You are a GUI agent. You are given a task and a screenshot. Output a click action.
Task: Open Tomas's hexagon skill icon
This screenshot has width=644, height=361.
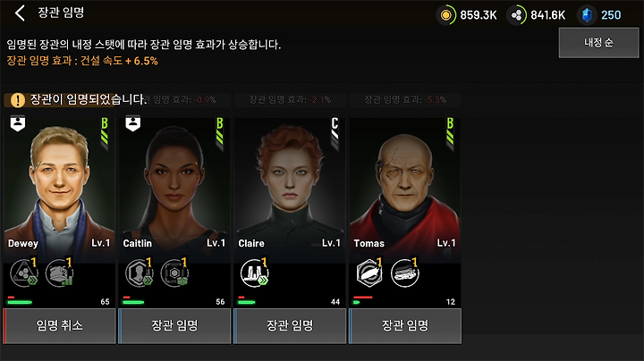pos(369,273)
